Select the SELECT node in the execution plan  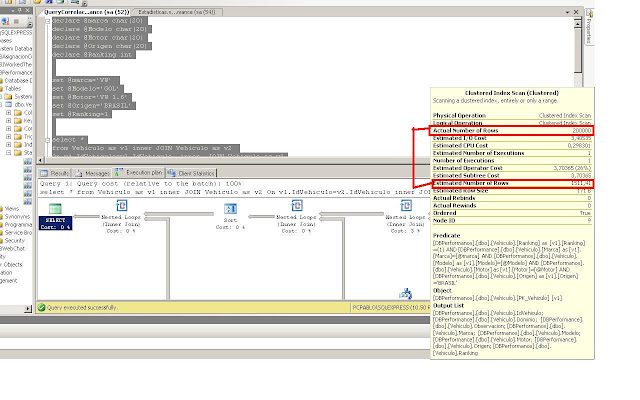coord(55,217)
